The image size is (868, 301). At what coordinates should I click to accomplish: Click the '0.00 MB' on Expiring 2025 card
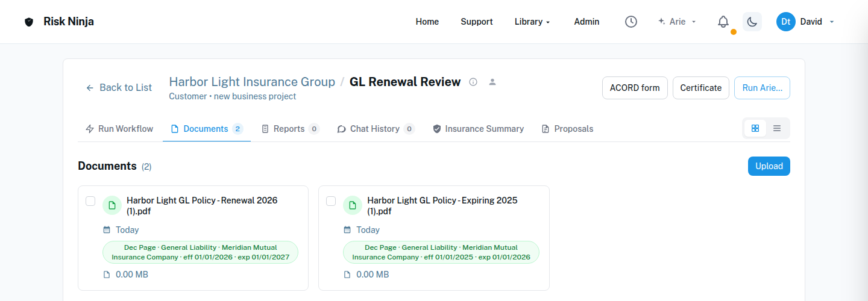coord(373,275)
